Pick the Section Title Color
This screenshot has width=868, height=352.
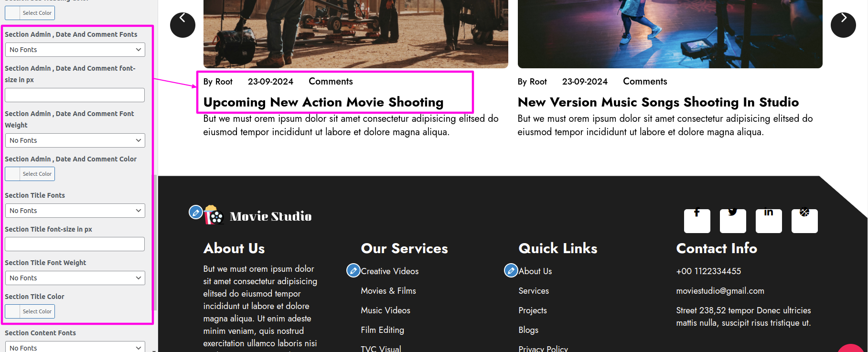pos(30,311)
